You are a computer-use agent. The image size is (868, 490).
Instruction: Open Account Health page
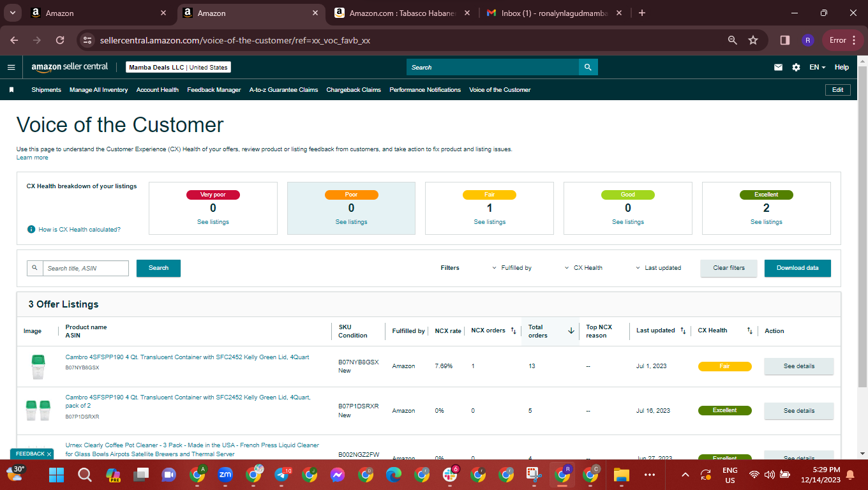(158, 90)
